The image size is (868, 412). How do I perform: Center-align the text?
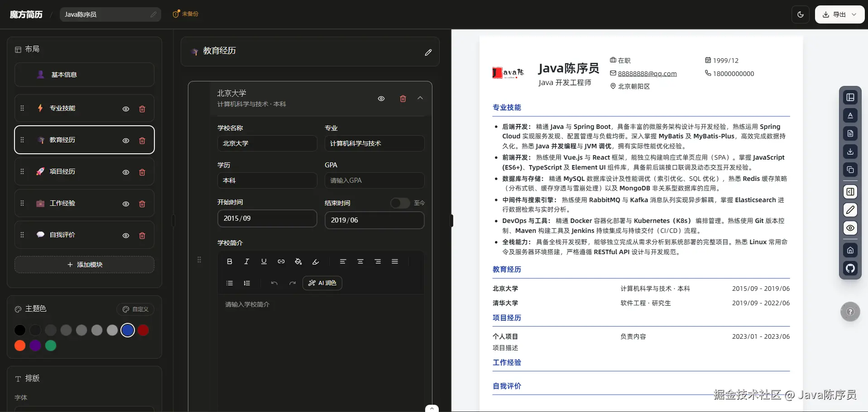click(360, 261)
